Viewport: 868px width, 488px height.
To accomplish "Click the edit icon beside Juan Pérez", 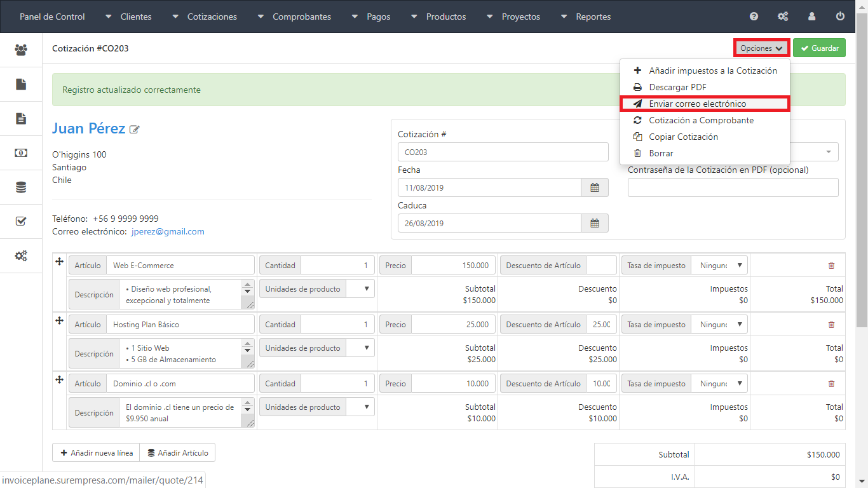I will pos(134,130).
